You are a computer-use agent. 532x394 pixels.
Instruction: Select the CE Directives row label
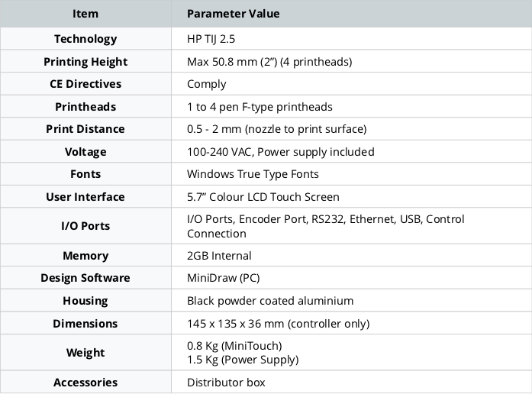point(85,84)
